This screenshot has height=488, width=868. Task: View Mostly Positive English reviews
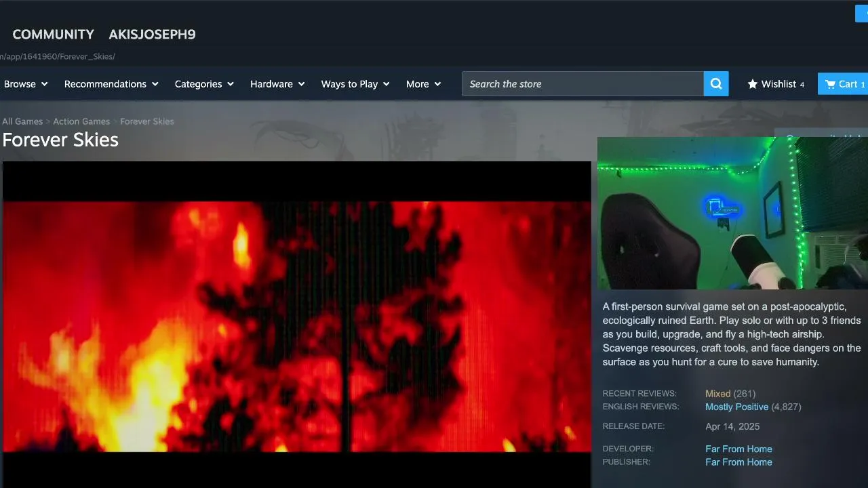pyautogui.click(x=736, y=407)
